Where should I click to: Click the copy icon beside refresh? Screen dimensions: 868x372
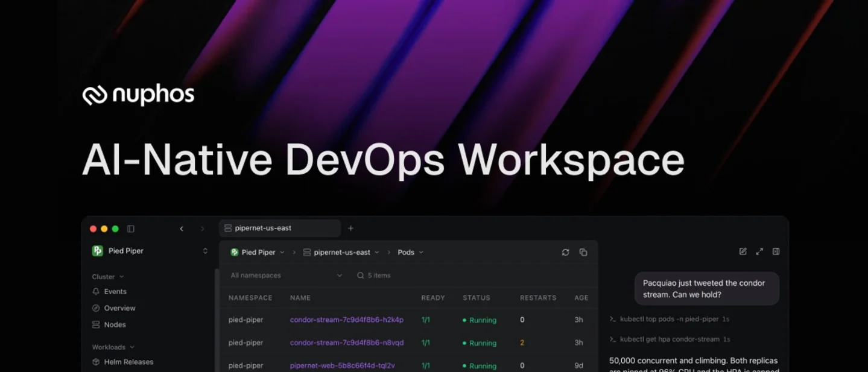583,253
